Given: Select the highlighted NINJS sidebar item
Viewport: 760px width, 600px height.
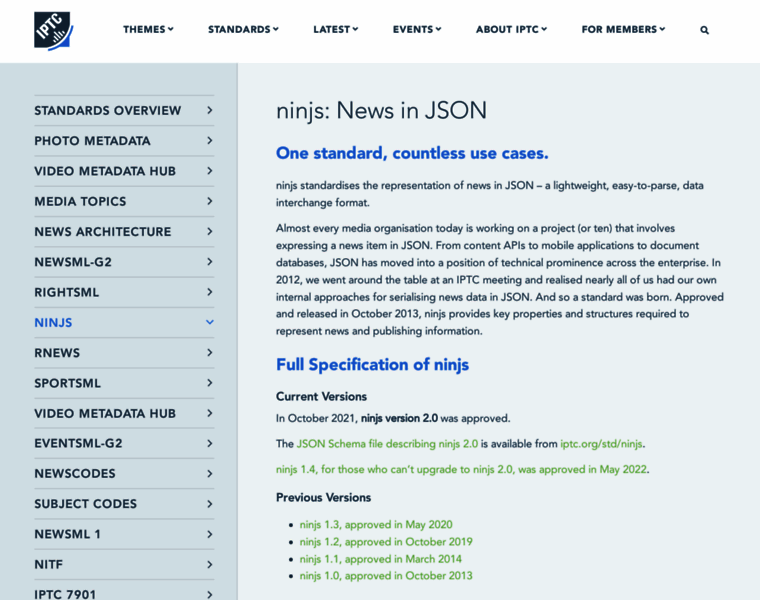Looking at the screenshot, I should (53, 323).
